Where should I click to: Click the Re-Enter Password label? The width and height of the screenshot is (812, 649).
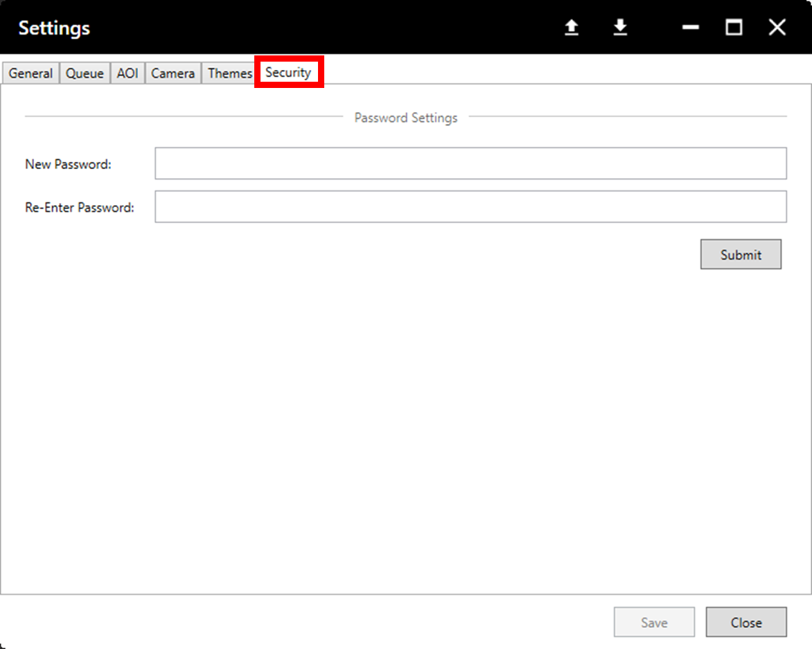coord(80,208)
